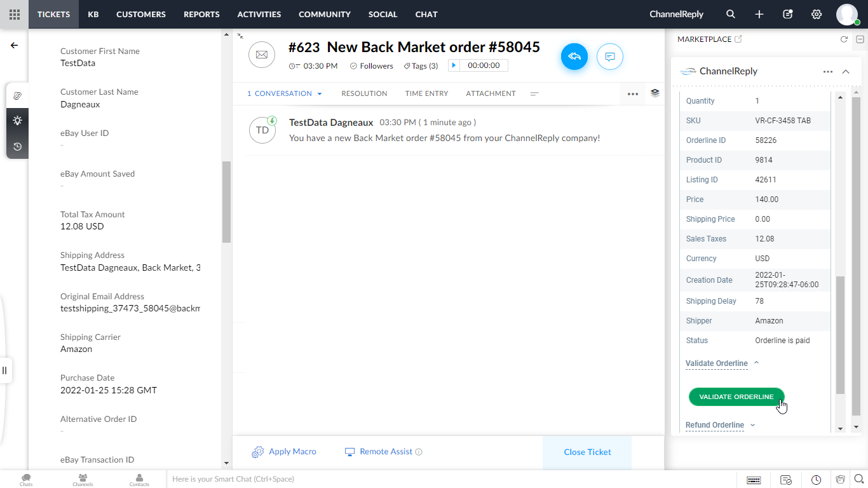
Task: Switch to the Resolution tab
Action: [x=364, y=93]
